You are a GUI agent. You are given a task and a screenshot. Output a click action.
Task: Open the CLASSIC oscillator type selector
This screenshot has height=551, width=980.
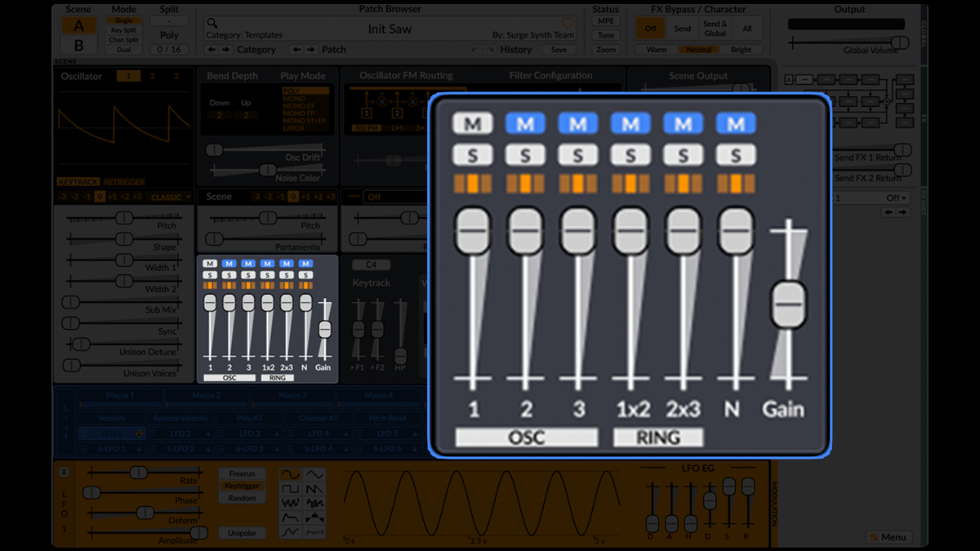tap(169, 197)
